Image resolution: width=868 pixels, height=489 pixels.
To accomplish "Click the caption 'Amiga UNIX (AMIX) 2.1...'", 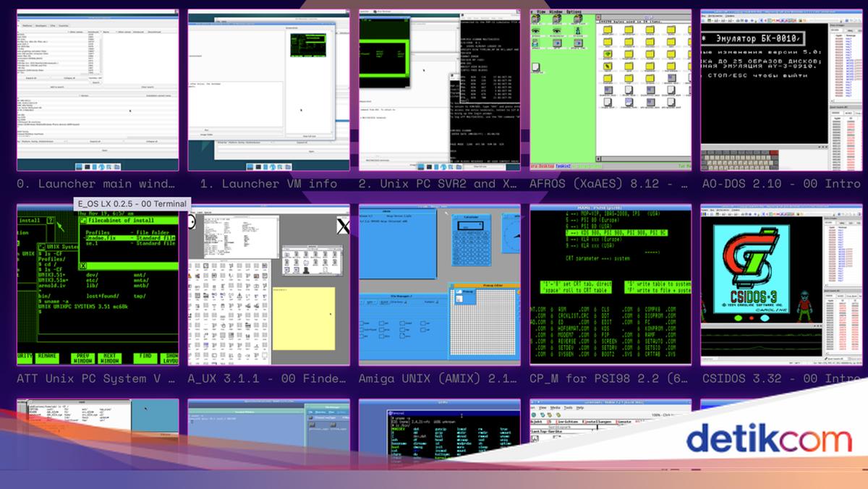I will click(x=438, y=378).
